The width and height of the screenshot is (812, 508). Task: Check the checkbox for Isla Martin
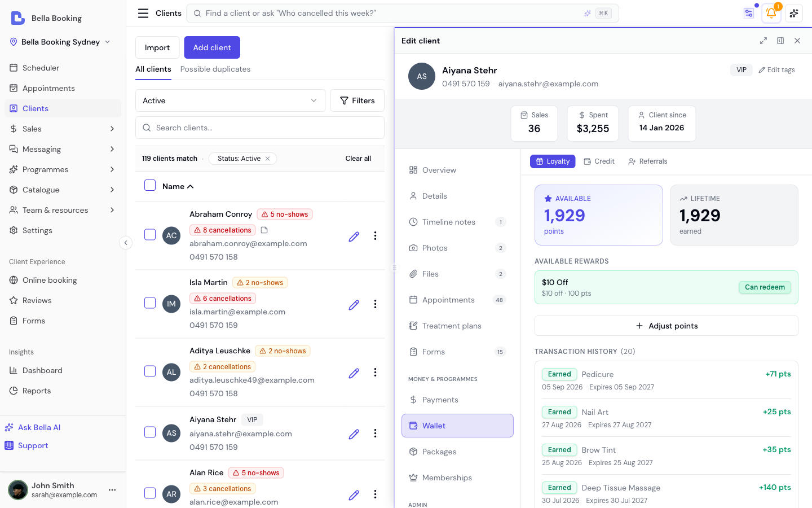point(150,303)
